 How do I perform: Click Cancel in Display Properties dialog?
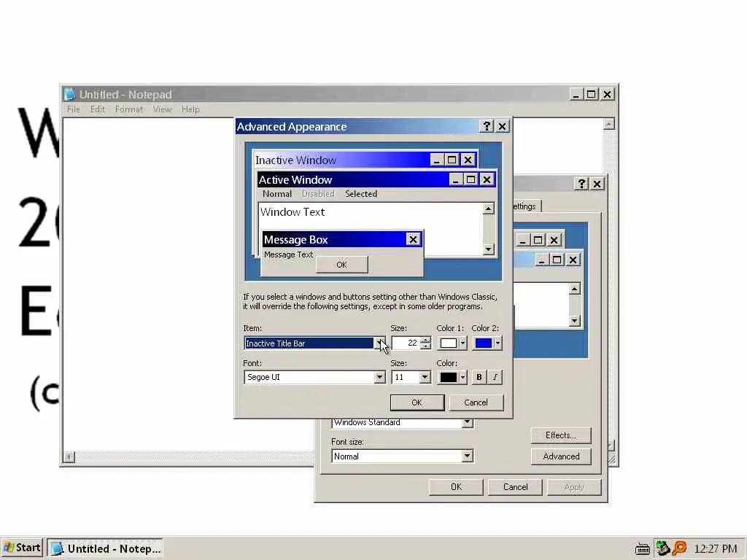[515, 486]
